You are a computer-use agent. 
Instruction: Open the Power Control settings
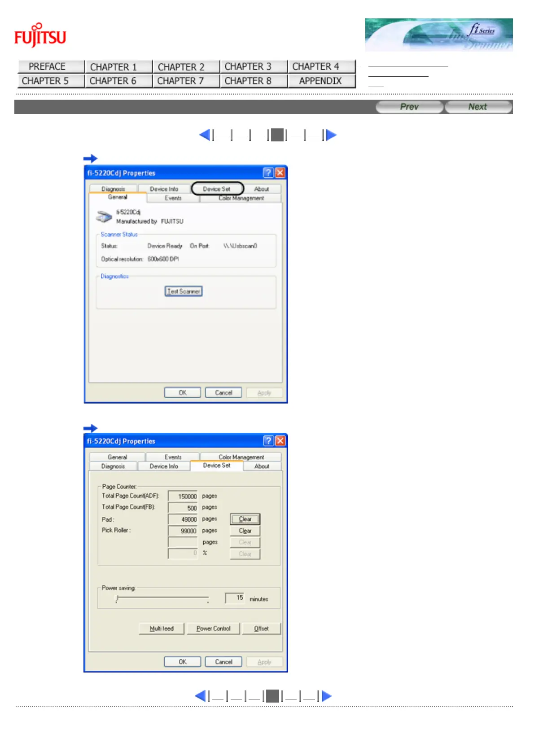[214, 629]
